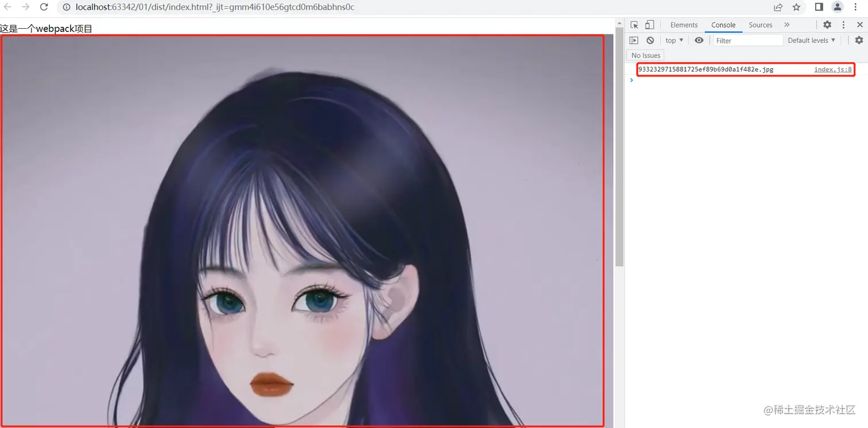Open the DevTools more options menu
Image resolution: width=868 pixels, height=428 pixels.
coord(843,25)
